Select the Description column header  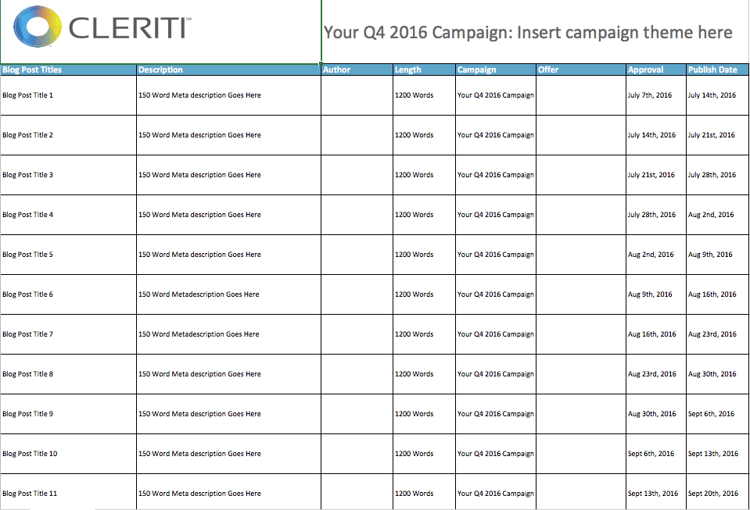click(x=229, y=70)
